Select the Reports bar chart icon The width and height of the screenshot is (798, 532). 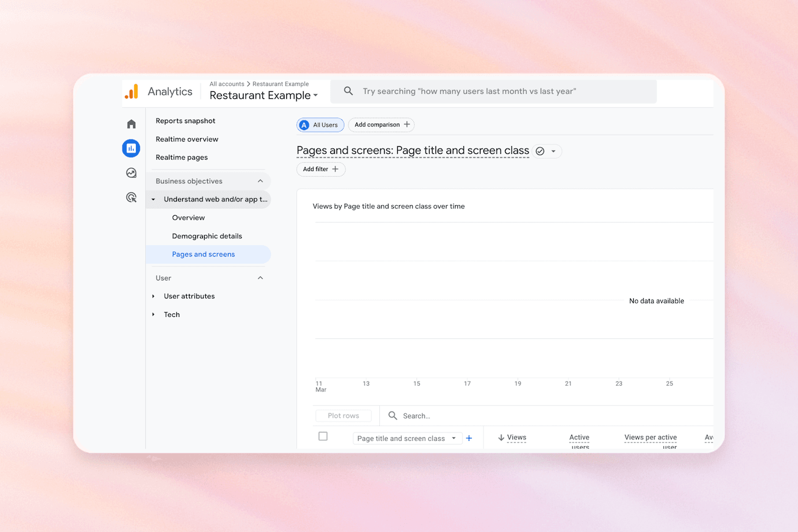click(131, 149)
